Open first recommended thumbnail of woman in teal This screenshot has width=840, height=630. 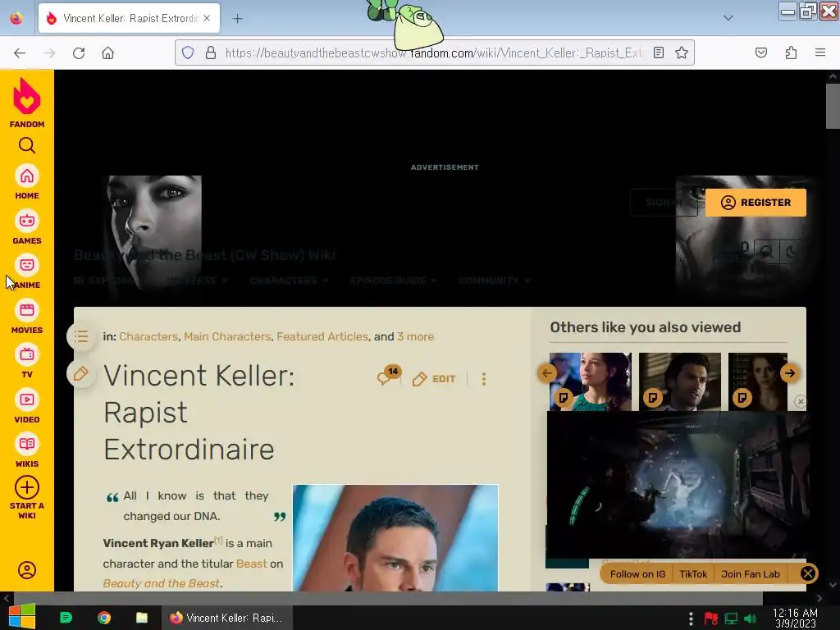(591, 381)
